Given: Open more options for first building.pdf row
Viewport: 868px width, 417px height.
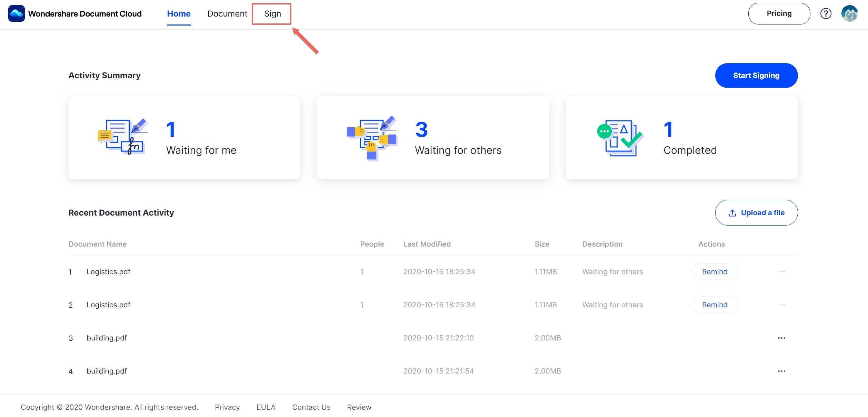Looking at the screenshot, I should [x=781, y=338].
